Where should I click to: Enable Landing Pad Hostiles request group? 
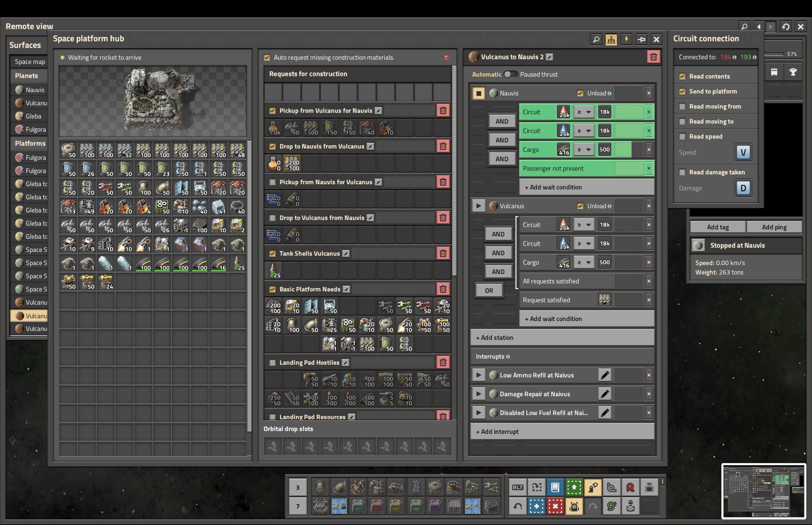click(272, 362)
